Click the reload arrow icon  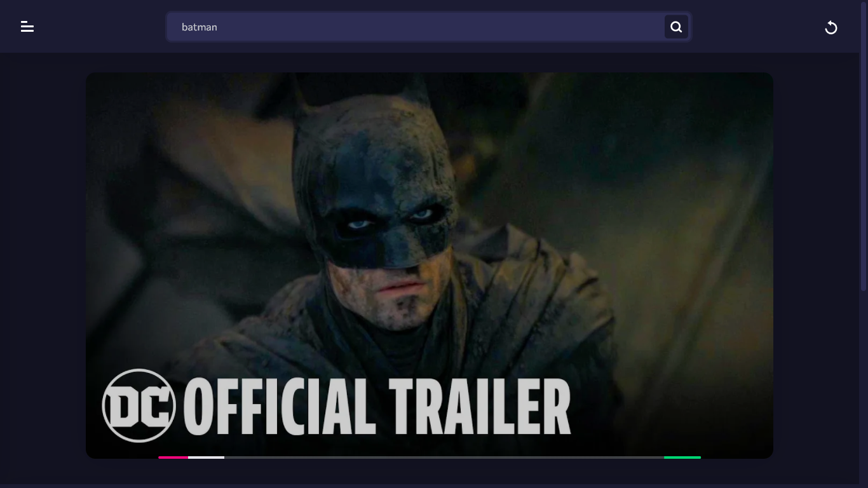coord(831,27)
